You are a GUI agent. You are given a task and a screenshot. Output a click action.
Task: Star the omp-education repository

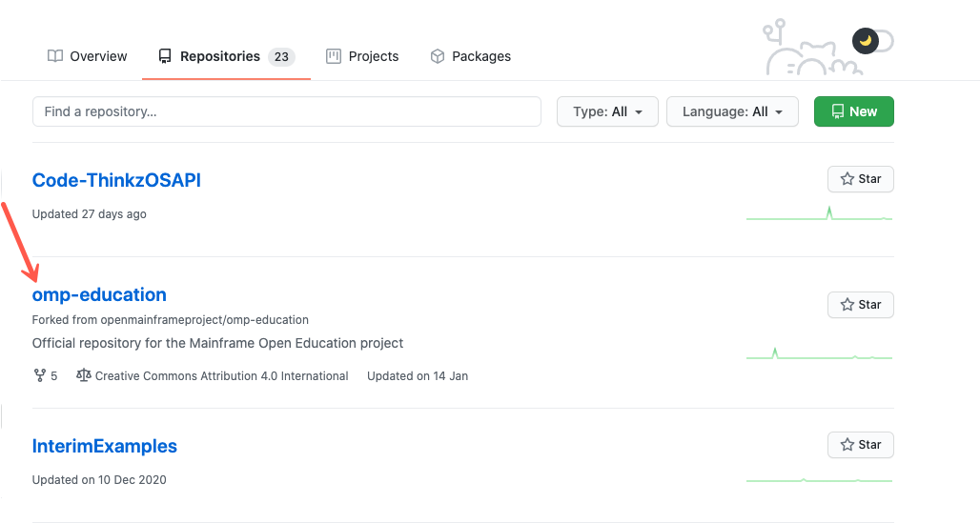pyautogui.click(x=861, y=304)
